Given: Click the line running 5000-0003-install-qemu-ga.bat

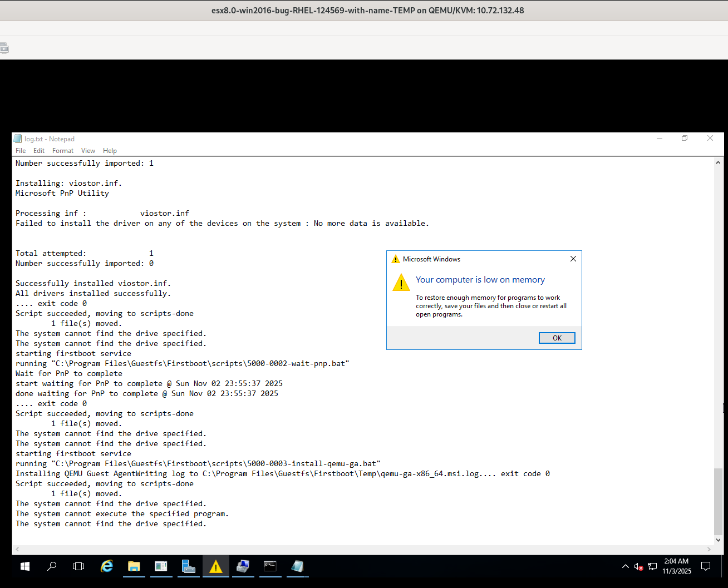Looking at the screenshot, I should [198, 463].
